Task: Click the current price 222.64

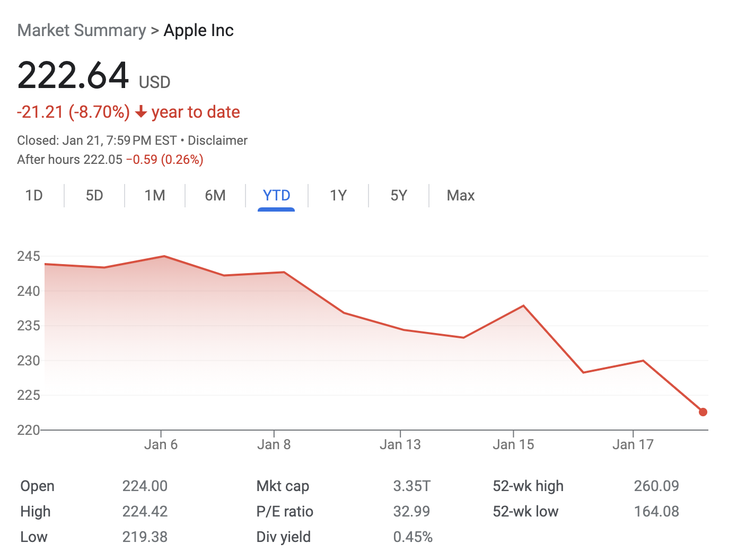Action: (x=73, y=75)
